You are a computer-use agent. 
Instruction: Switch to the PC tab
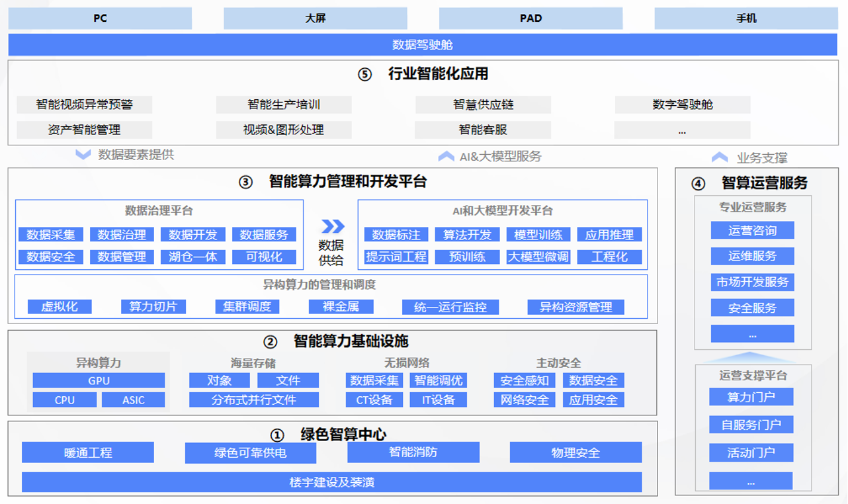click(99, 18)
